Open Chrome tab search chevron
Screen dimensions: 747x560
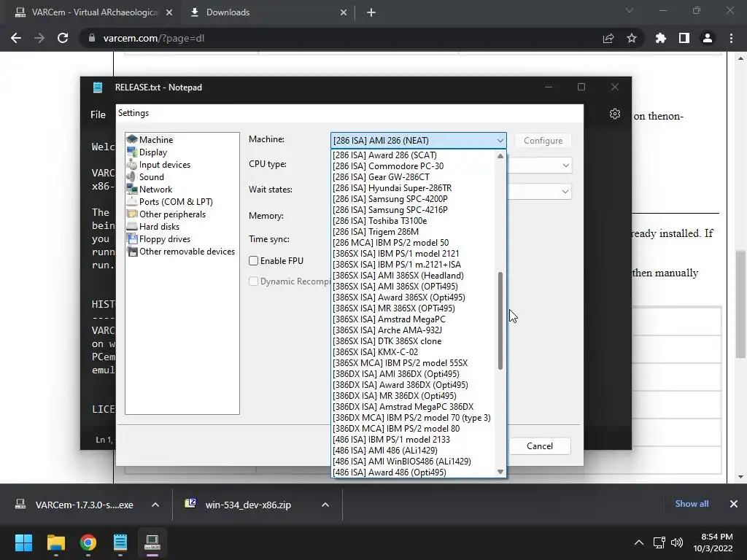(630, 10)
